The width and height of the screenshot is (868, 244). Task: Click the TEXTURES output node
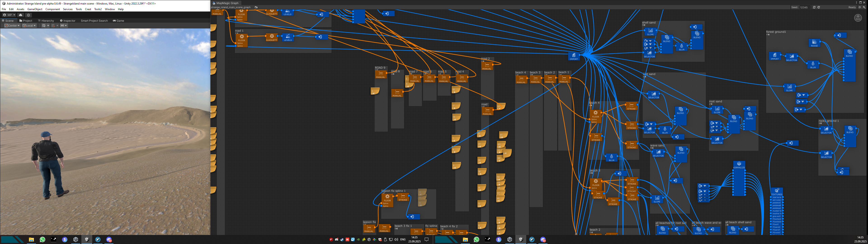pyautogui.click(x=777, y=192)
